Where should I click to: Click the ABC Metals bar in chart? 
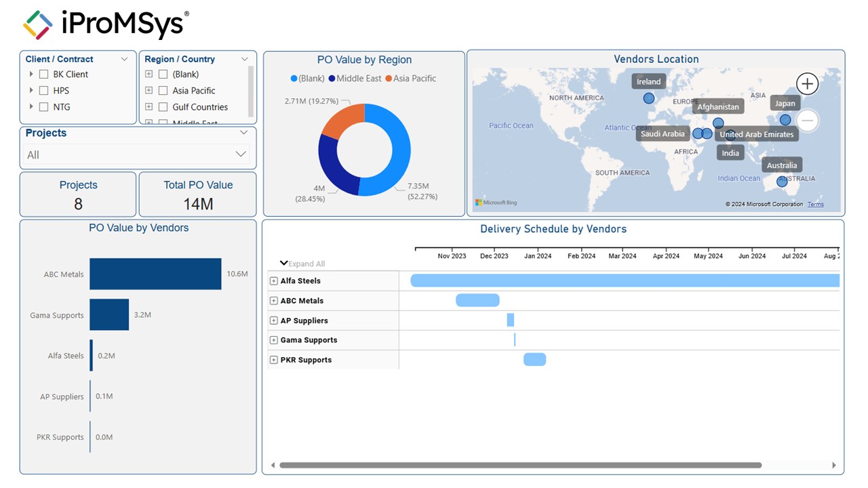155,274
